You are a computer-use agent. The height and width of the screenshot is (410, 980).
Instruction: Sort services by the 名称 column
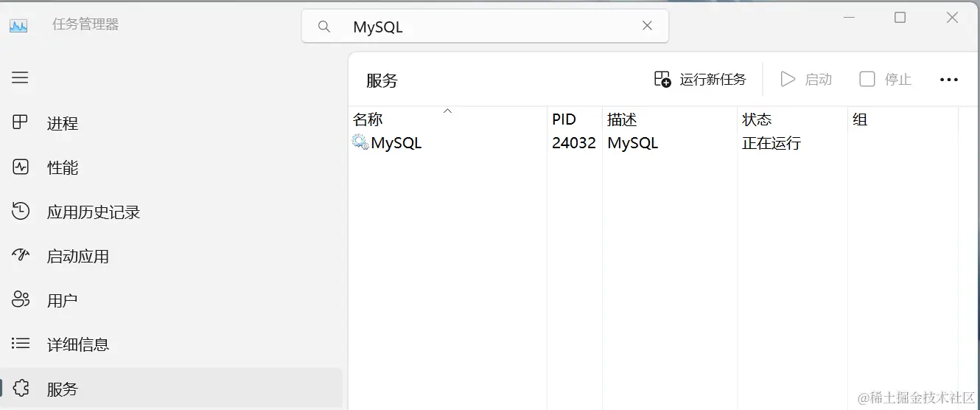tap(447, 119)
